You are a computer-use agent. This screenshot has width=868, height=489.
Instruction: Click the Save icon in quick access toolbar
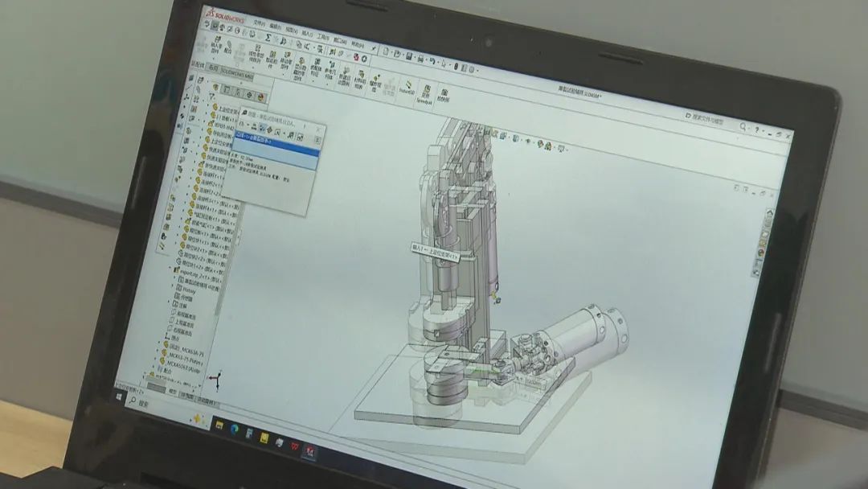point(410,56)
